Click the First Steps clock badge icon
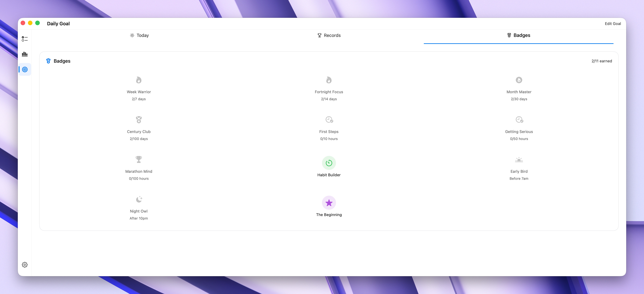This screenshot has height=294, width=644. [x=329, y=120]
